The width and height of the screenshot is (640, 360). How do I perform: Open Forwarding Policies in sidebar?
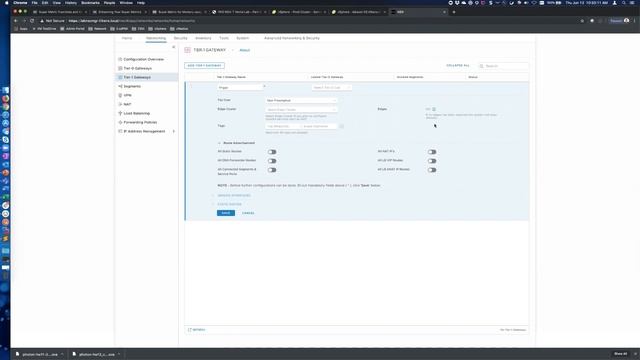140,122
